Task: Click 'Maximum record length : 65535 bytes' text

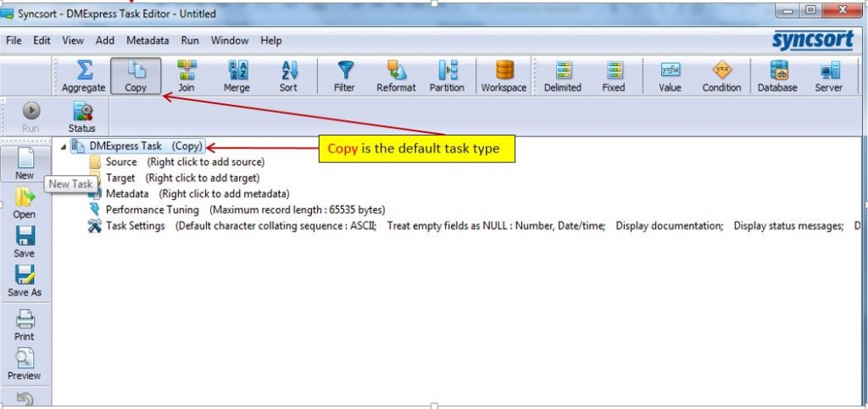Action: pyautogui.click(x=298, y=210)
